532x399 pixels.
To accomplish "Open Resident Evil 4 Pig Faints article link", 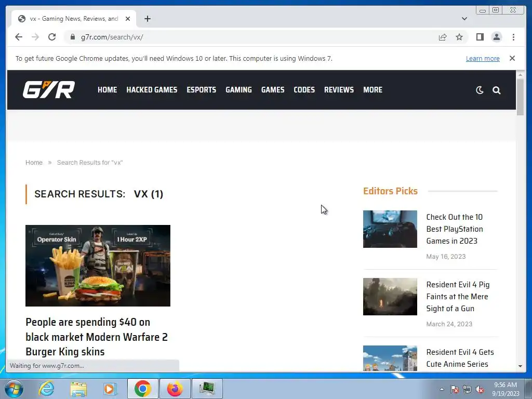I will click(x=458, y=297).
